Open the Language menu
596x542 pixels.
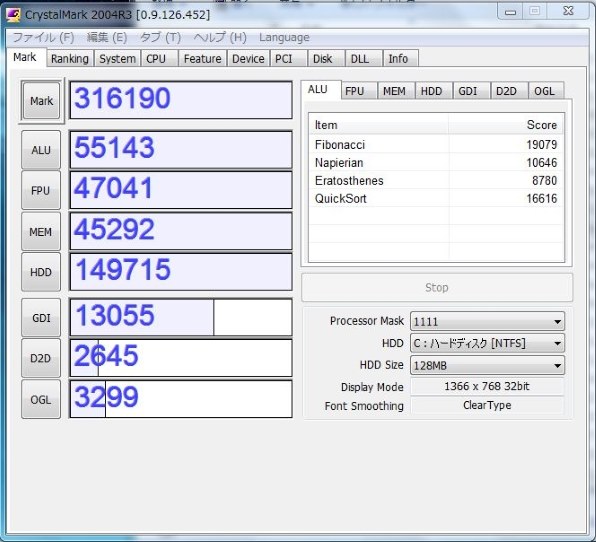[284, 37]
